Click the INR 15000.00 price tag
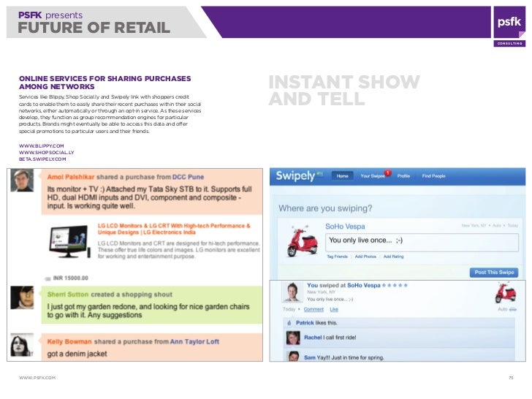532x399 pixels. click(x=66, y=278)
